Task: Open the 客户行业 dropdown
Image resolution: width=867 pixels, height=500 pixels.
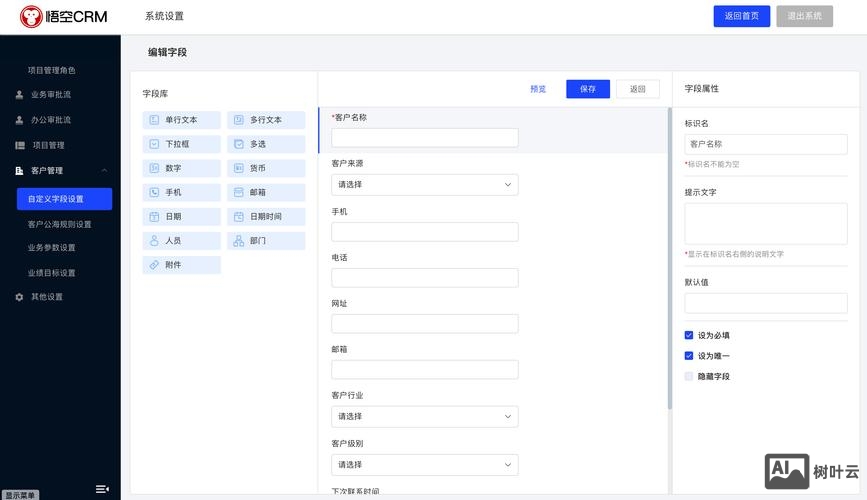Action: tap(425, 416)
